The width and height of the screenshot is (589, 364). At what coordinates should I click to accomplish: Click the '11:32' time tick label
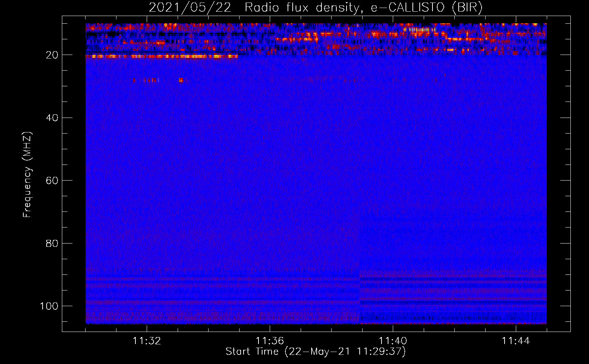click(x=147, y=341)
